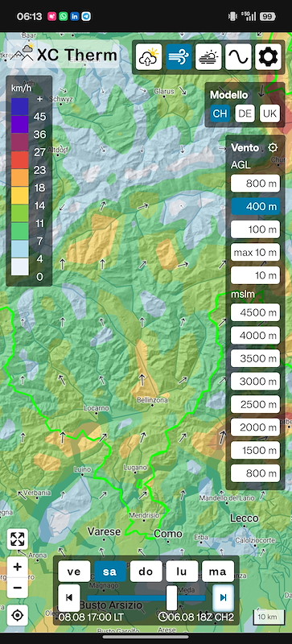Tap the WhatsApp notification icon in status bar
Screen dimensions: 292x644
pos(64,16)
